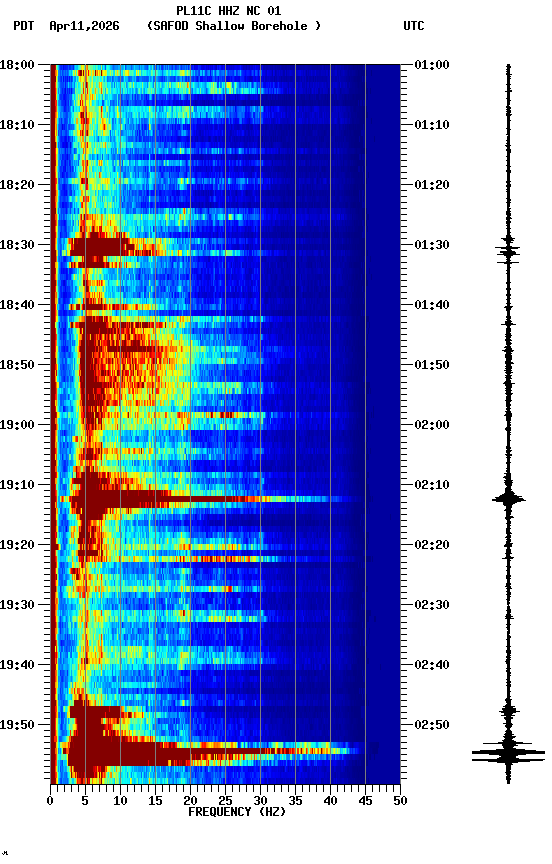Click the 02:50 UTC time label
The height and width of the screenshot is (864, 552).
point(432,726)
